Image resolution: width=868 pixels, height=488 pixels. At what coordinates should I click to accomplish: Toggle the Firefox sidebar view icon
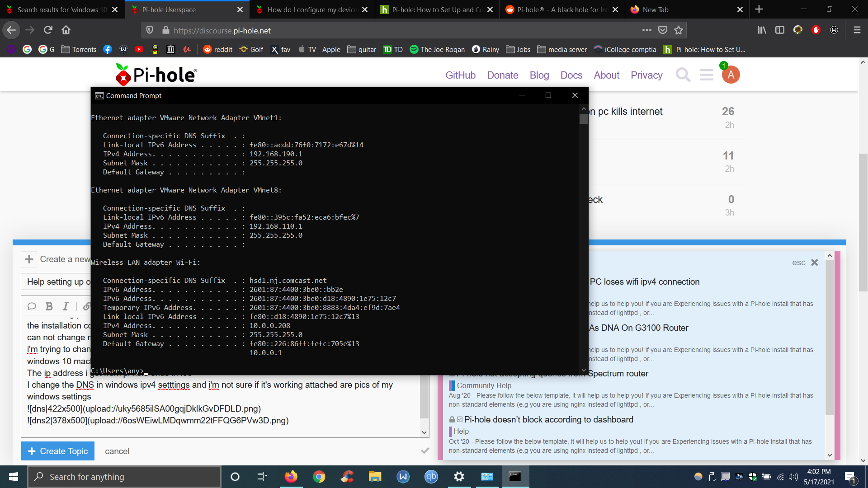[779, 30]
